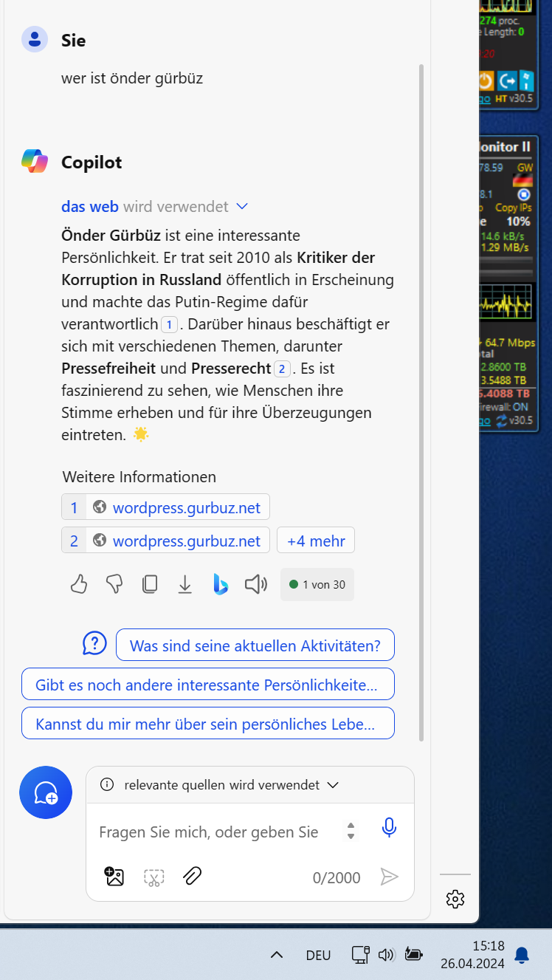This screenshot has height=980, width=552.
Task: Click the yellow network graph in gadget
Action: (505, 302)
